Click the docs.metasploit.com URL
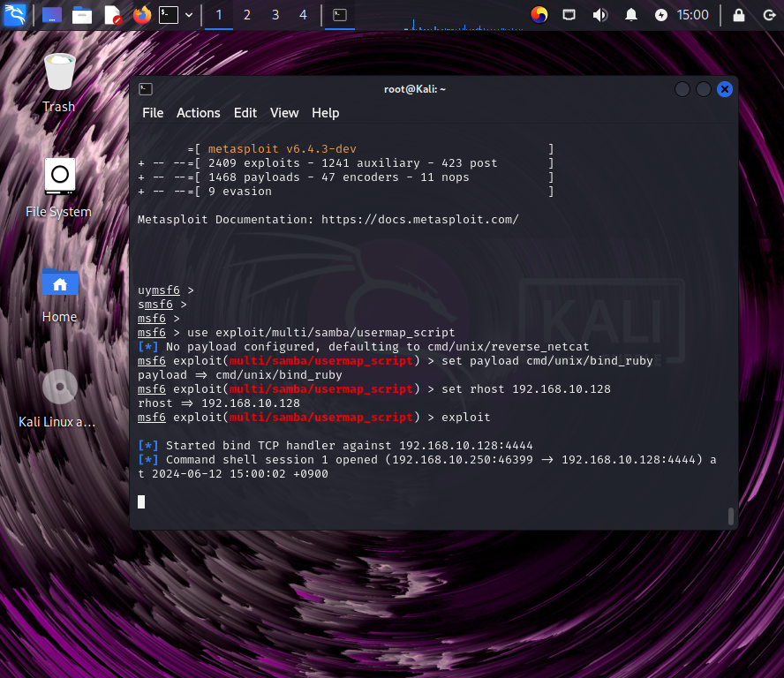The image size is (784, 678). [x=419, y=220]
